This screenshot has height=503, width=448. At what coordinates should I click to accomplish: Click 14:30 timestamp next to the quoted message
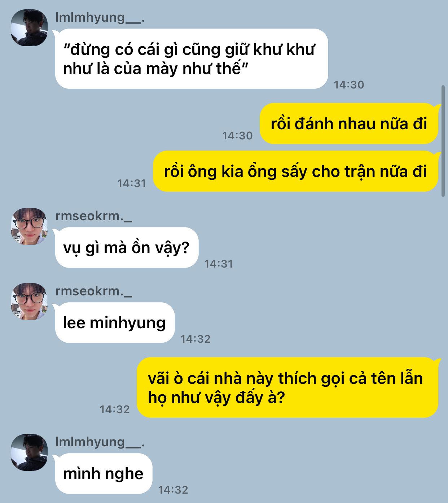point(349,85)
